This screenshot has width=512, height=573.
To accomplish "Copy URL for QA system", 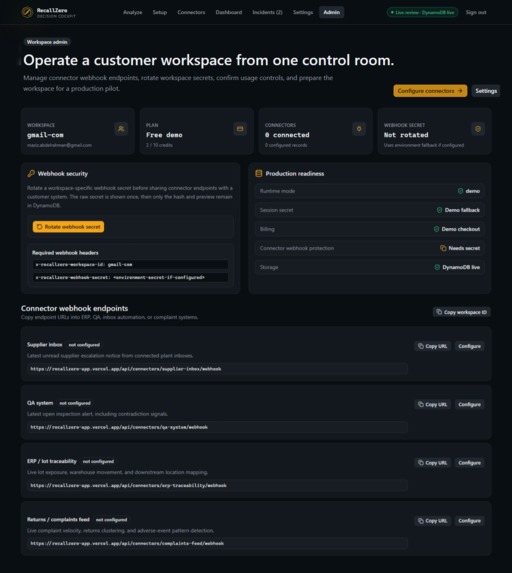I will (433, 405).
